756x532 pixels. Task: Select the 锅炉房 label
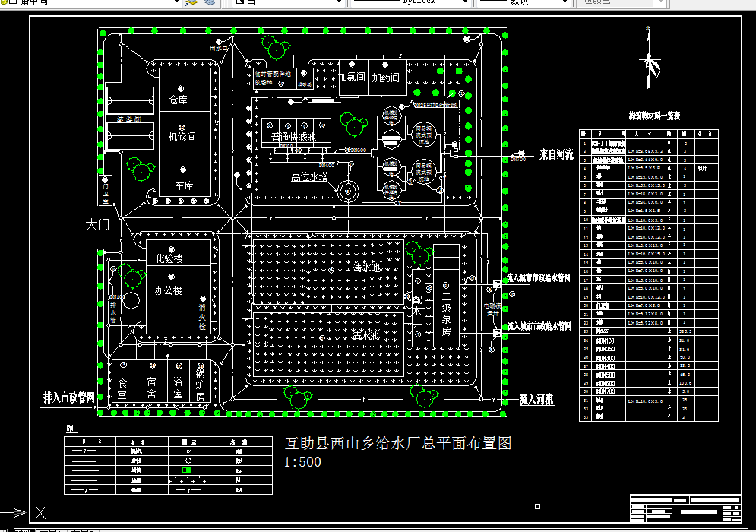pos(201,385)
